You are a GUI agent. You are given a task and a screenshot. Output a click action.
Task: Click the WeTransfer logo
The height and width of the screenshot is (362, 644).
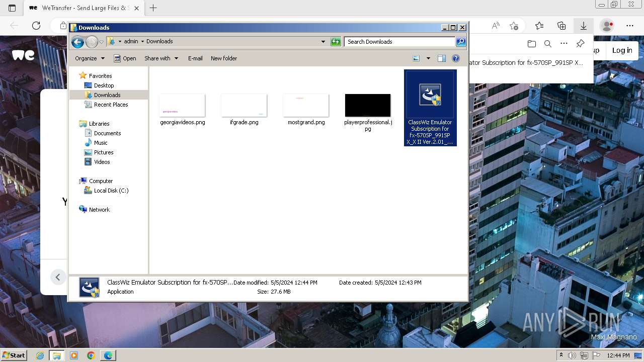24,54
